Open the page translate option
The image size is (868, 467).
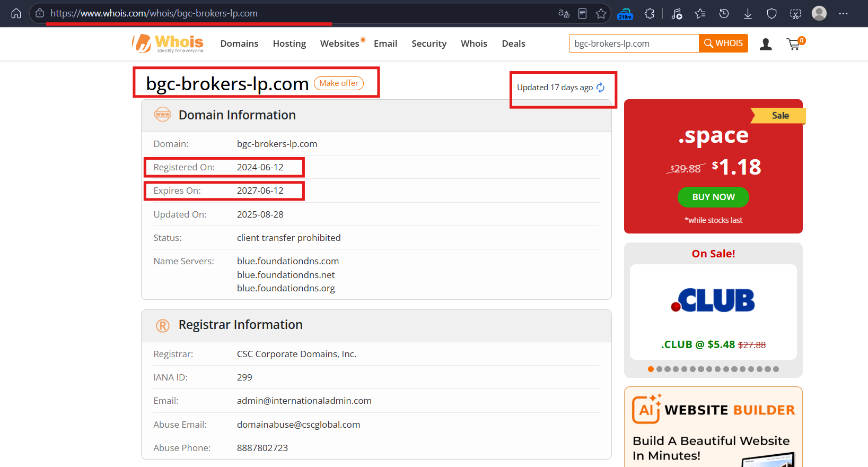click(x=564, y=13)
